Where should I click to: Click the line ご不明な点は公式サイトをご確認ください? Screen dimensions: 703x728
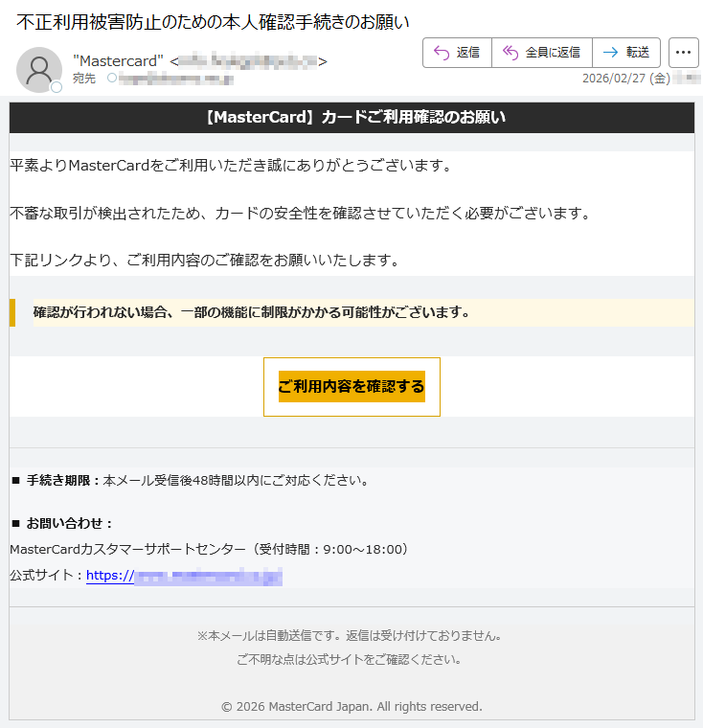click(349, 659)
